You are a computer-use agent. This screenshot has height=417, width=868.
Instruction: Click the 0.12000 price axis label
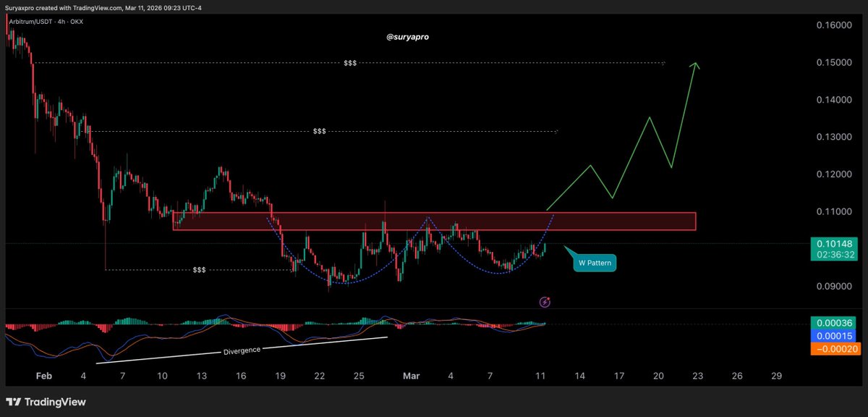tap(833, 174)
